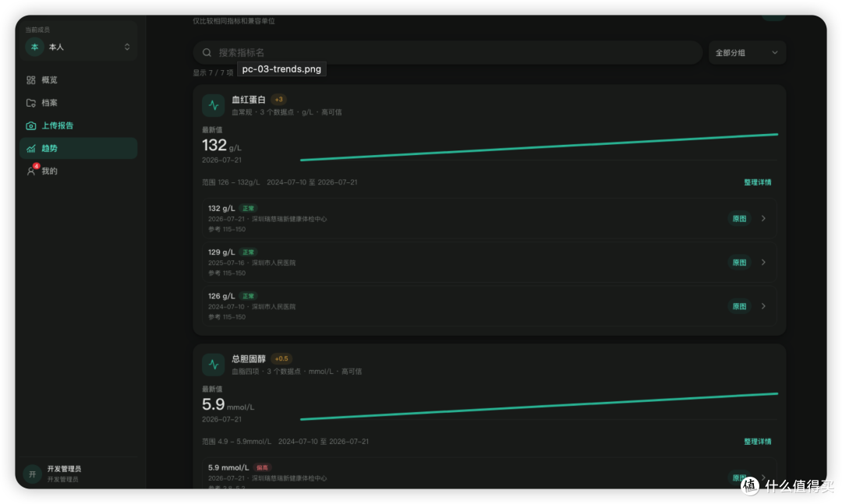
Task: Click the search magnifier icon
Action: pyautogui.click(x=207, y=53)
